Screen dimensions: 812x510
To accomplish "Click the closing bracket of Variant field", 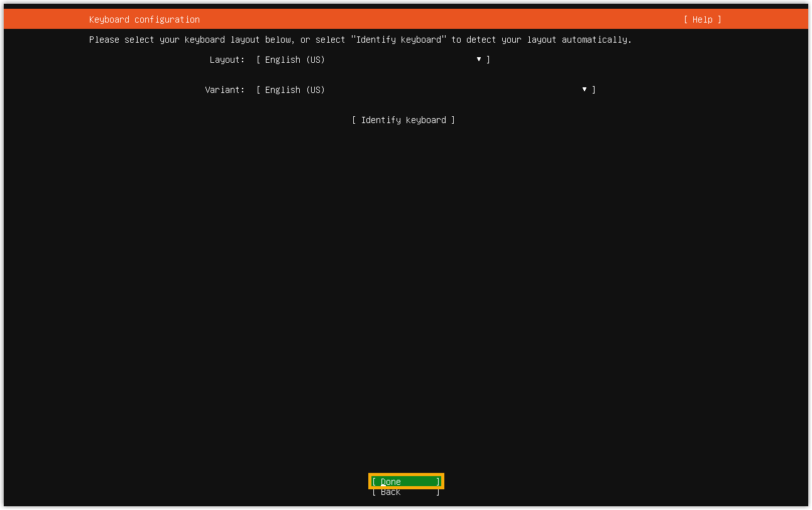I will [x=594, y=90].
